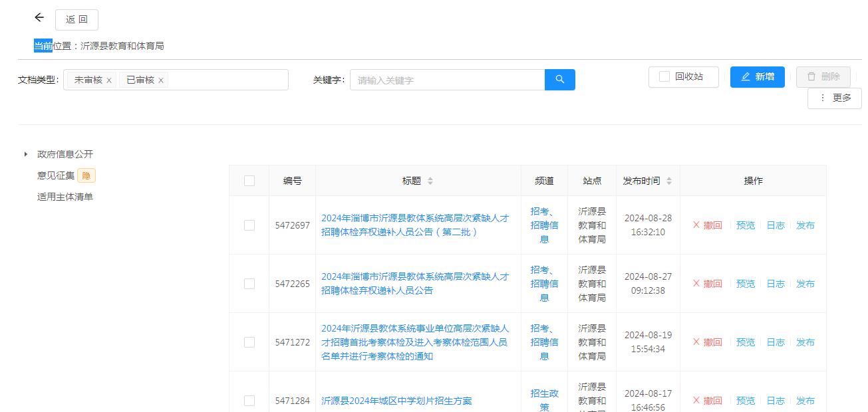Select 意见征集 in the left tree
Screen dimensions: 868x412
pos(56,175)
